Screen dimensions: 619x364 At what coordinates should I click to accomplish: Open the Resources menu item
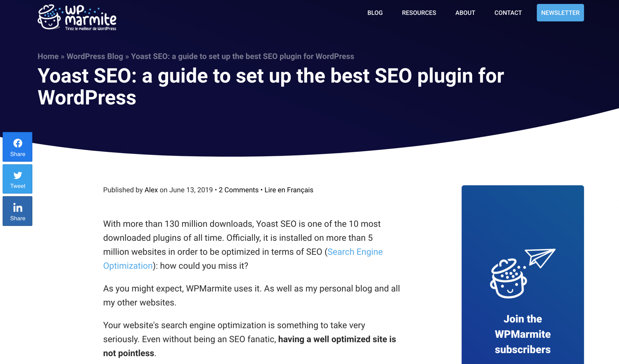pos(419,13)
